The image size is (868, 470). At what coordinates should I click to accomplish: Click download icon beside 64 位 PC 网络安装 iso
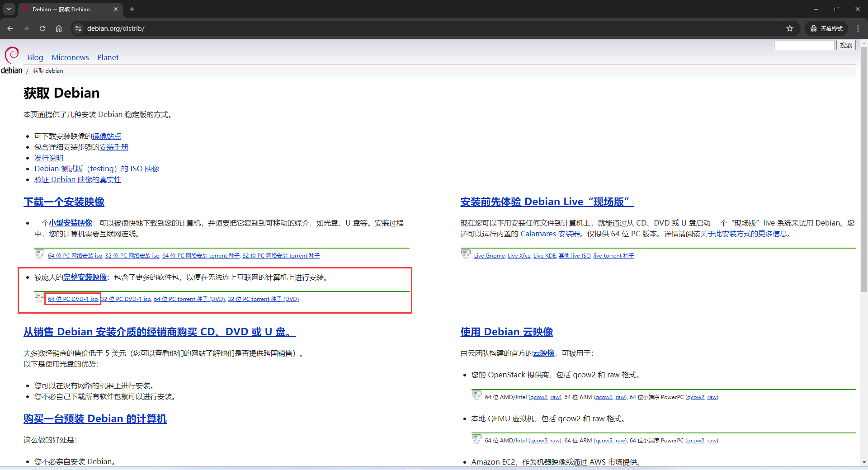(40, 254)
